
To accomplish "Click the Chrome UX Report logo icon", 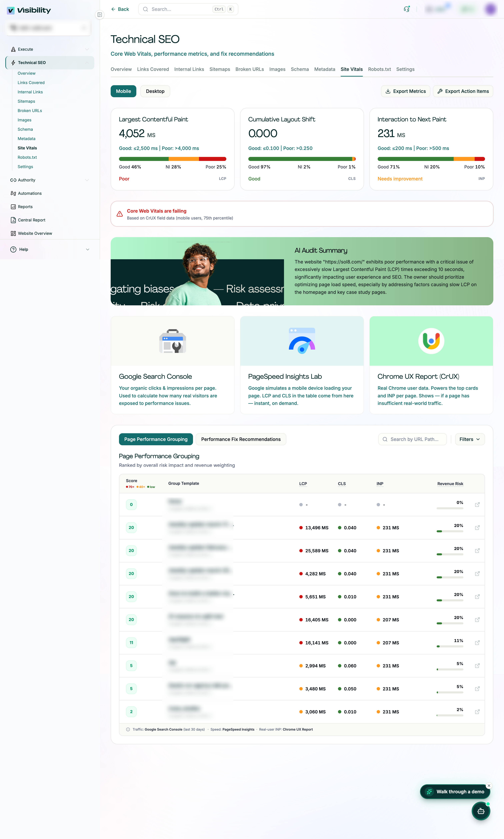I will [x=431, y=341].
